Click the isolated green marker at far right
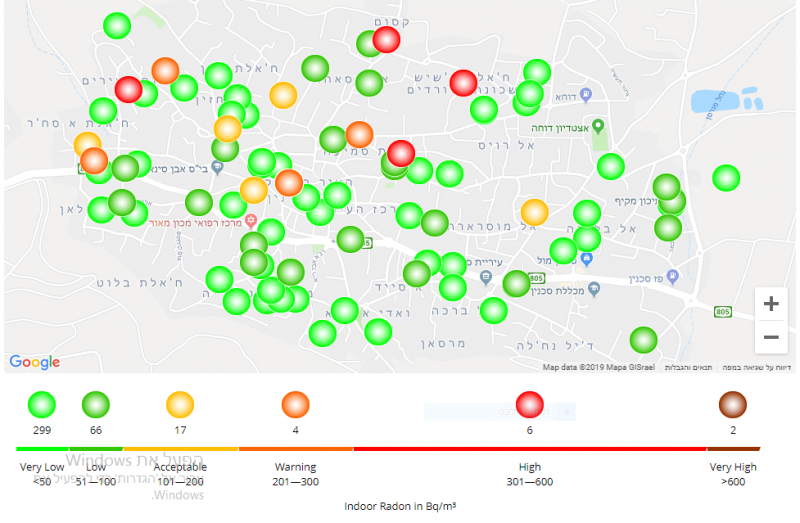The width and height of the screenshot is (800, 523). click(726, 178)
